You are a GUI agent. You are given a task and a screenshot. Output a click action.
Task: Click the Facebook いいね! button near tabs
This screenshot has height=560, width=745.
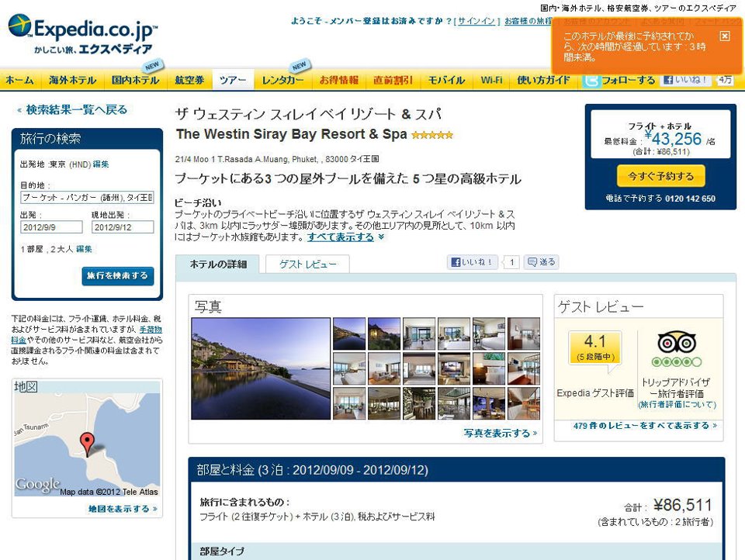472,262
